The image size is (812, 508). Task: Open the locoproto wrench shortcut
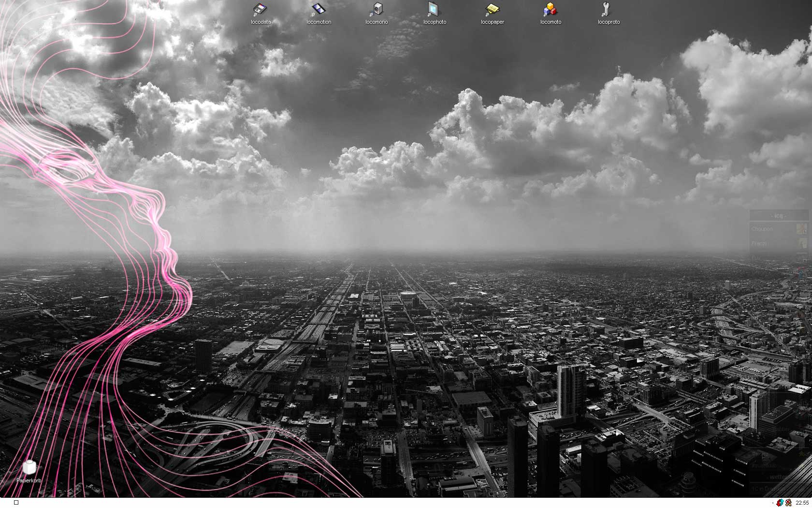point(609,13)
